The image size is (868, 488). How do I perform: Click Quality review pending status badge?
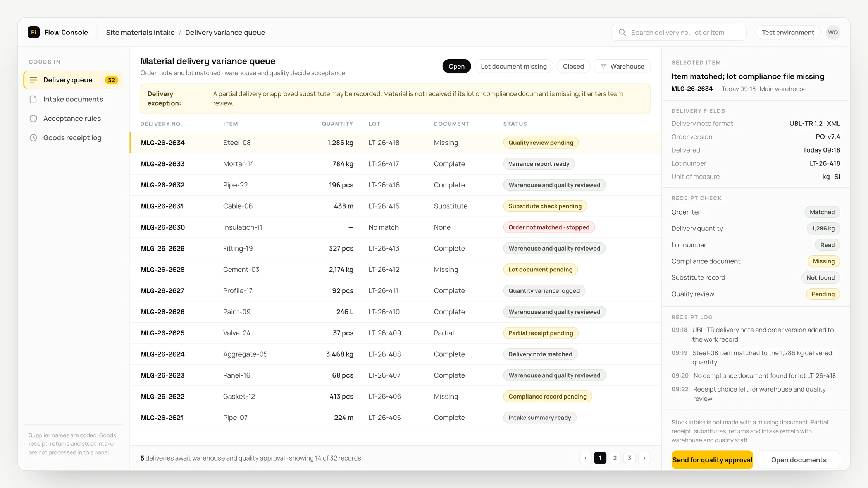[541, 143]
